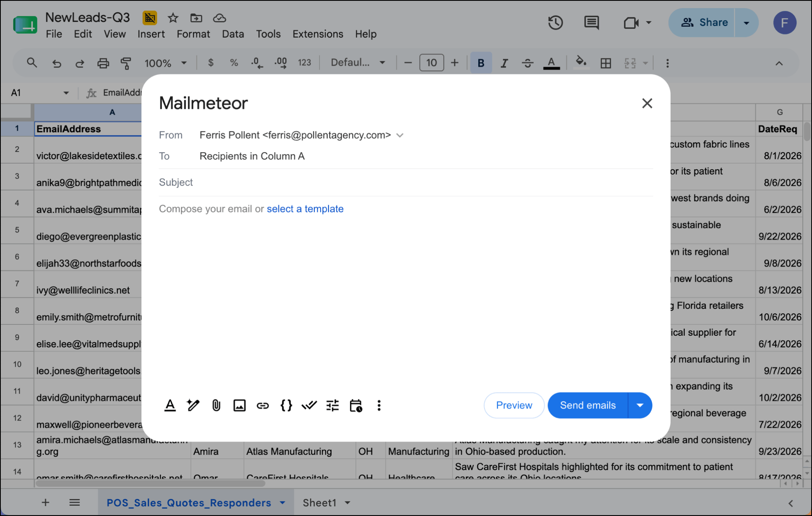
Task: Undo the last action
Action: pyautogui.click(x=56, y=63)
